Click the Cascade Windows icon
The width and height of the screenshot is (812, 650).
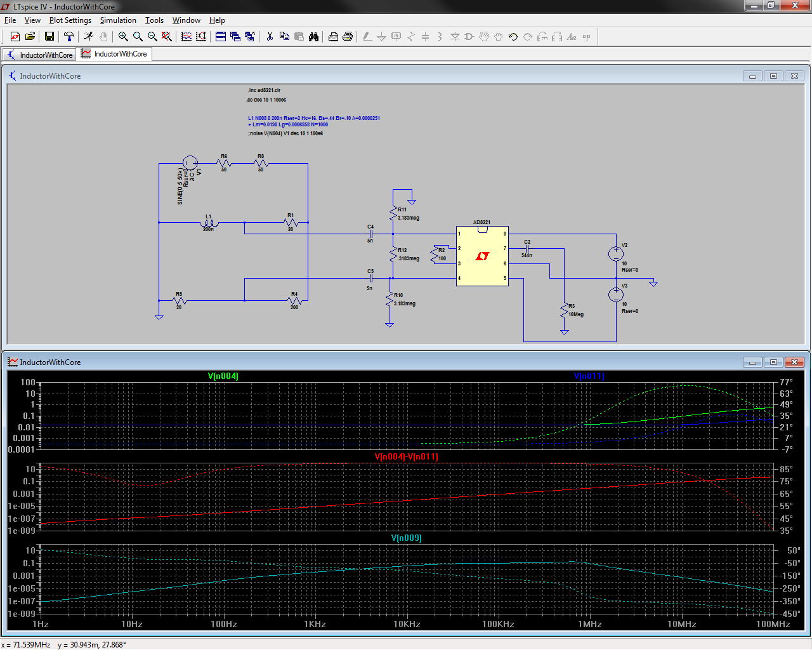(x=235, y=37)
